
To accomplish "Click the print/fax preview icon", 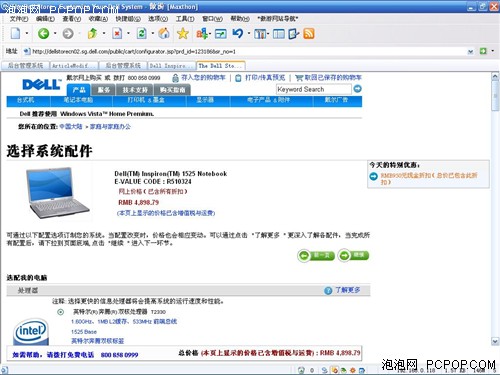I will 238,78.
